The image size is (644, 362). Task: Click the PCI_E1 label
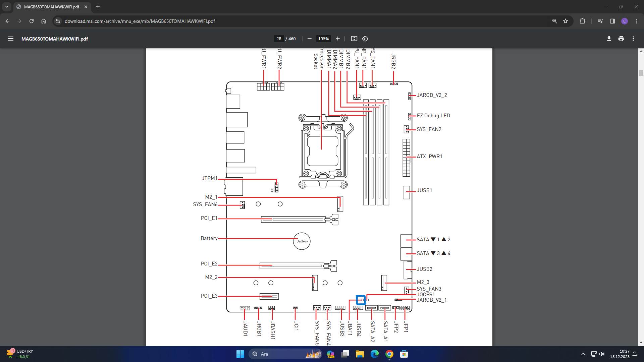coord(209,218)
